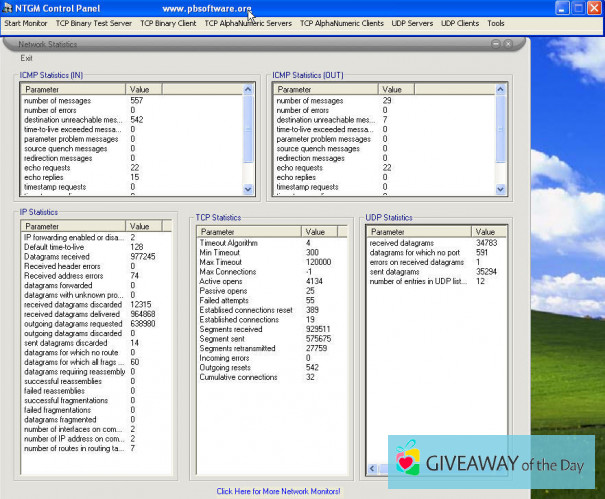Open the TCP Binary Client menu
This screenshot has width=605, height=499.
(168, 22)
